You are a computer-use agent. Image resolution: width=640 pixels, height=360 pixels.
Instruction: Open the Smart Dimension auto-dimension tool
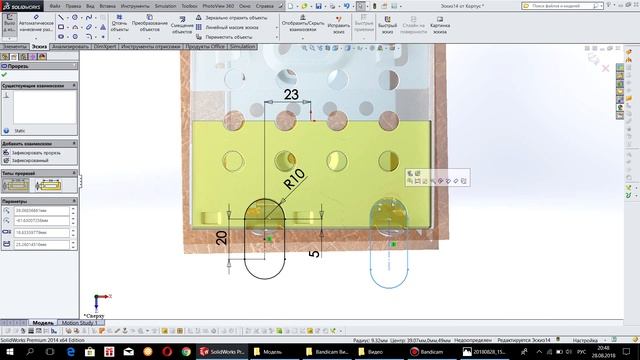tap(36, 23)
